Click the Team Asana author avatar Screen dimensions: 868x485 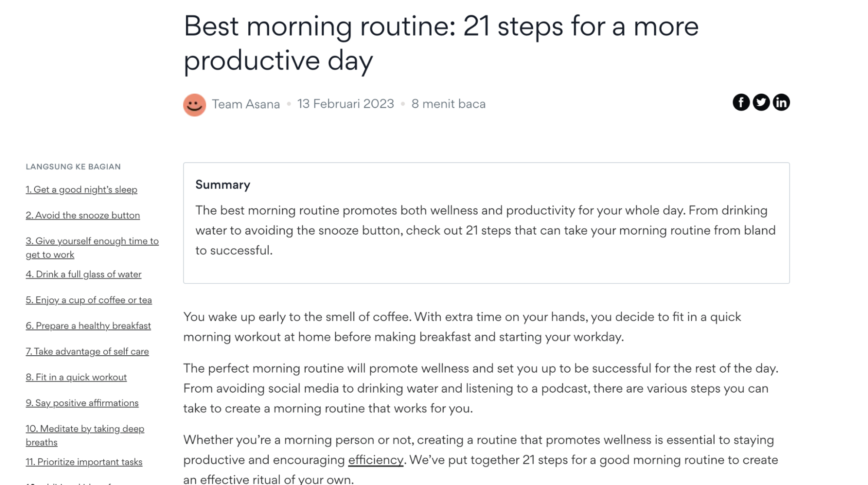195,104
